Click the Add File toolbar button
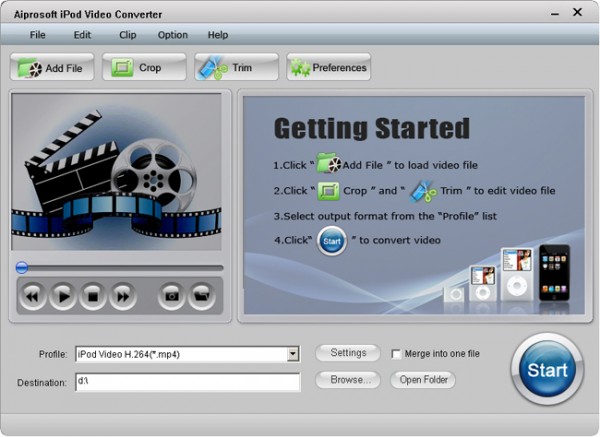The image size is (600, 437). (52, 67)
